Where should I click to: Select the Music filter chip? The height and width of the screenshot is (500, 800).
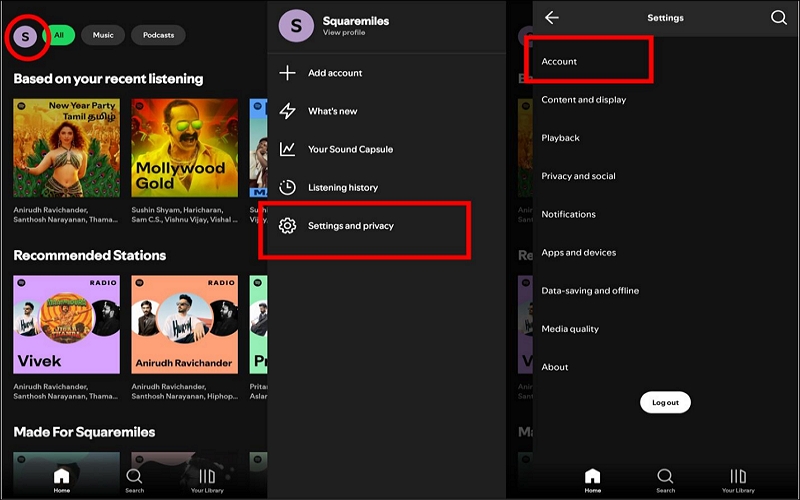103,35
